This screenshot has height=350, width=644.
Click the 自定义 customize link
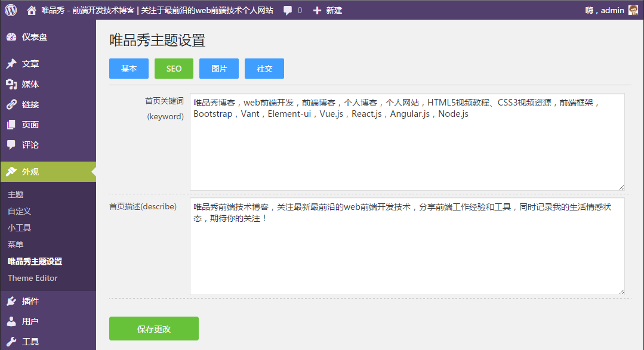pyautogui.click(x=19, y=210)
